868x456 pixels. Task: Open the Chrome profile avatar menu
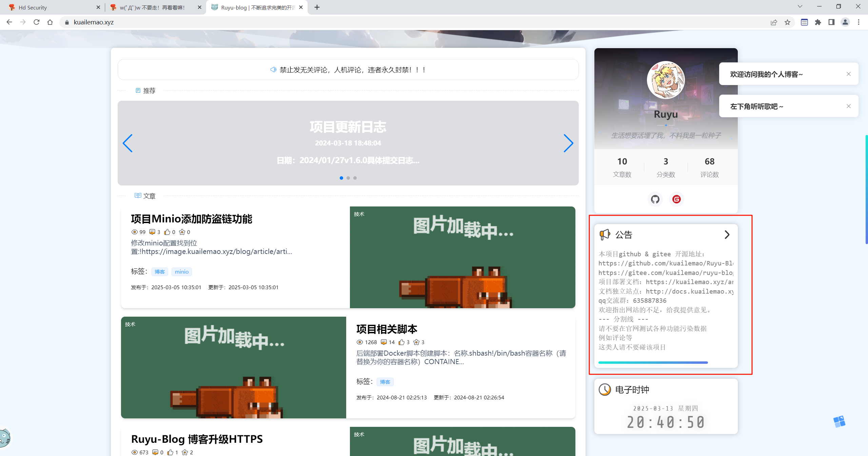coord(845,22)
